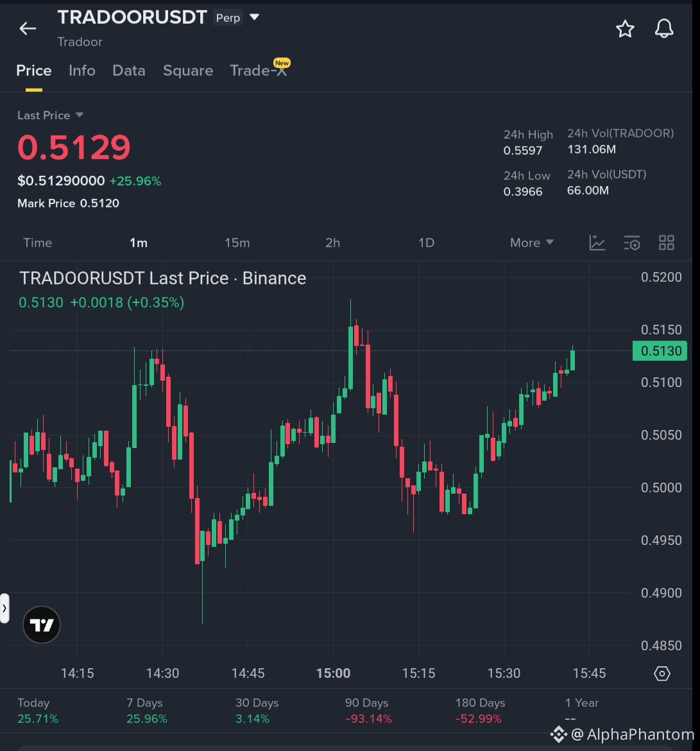Screen dimensions: 700x751
Task: Click the 0.4850 price axis label
Action: pyautogui.click(x=662, y=646)
